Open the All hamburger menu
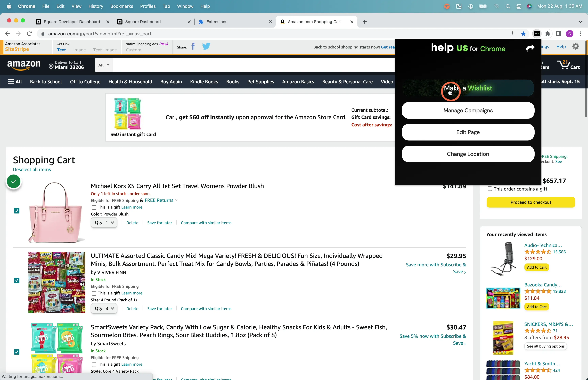588x380 pixels. click(15, 82)
